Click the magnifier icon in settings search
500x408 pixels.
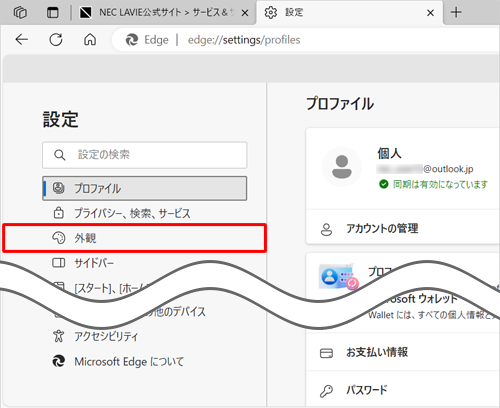60,155
